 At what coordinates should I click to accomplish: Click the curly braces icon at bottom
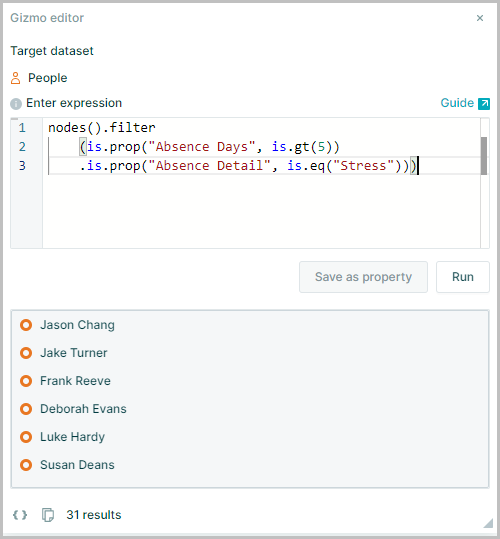[x=20, y=515]
